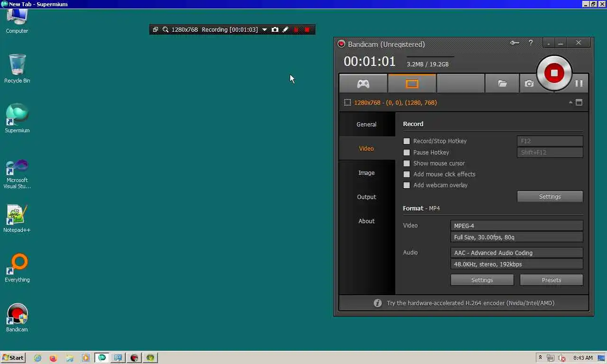This screenshot has width=607, height=364.
Task: Select the Notepad++ desktop shortcut
Action: (x=17, y=218)
